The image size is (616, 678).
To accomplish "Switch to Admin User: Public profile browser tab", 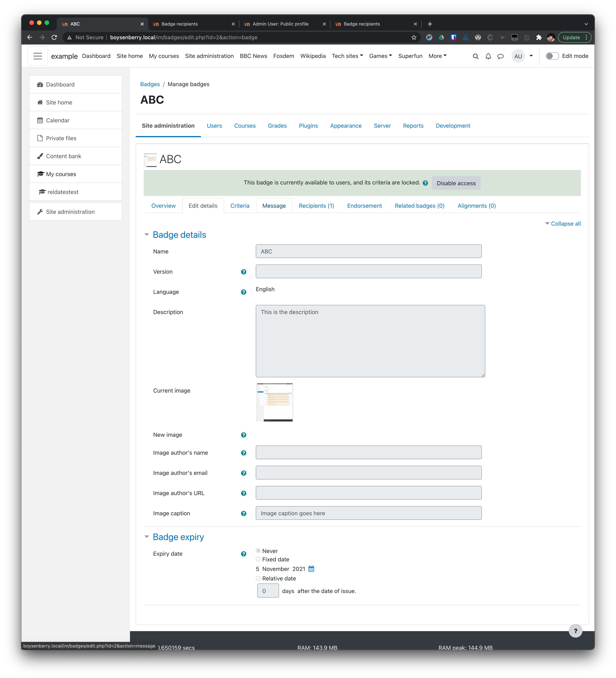I will coord(284,24).
